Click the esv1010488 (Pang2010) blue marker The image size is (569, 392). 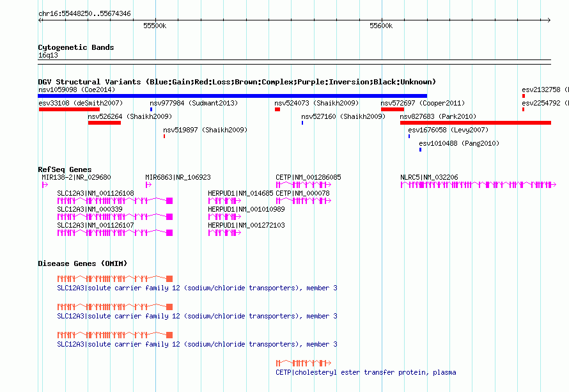(x=420, y=150)
